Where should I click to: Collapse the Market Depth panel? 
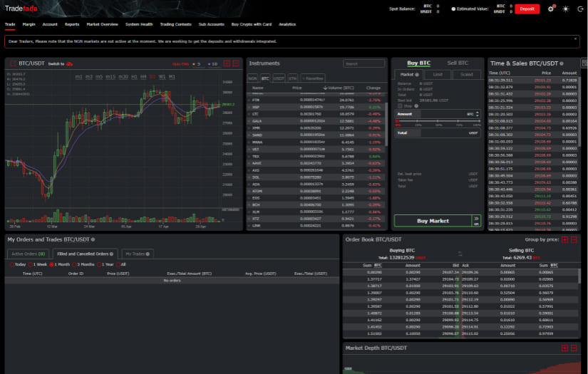click(574, 348)
